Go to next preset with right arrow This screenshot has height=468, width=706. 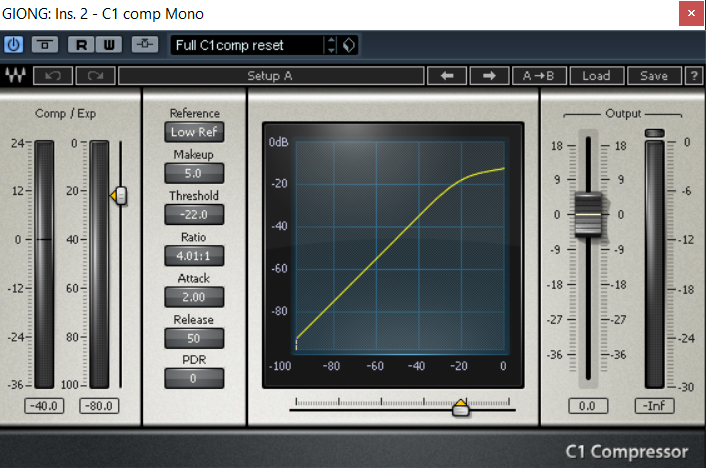coord(489,76)
